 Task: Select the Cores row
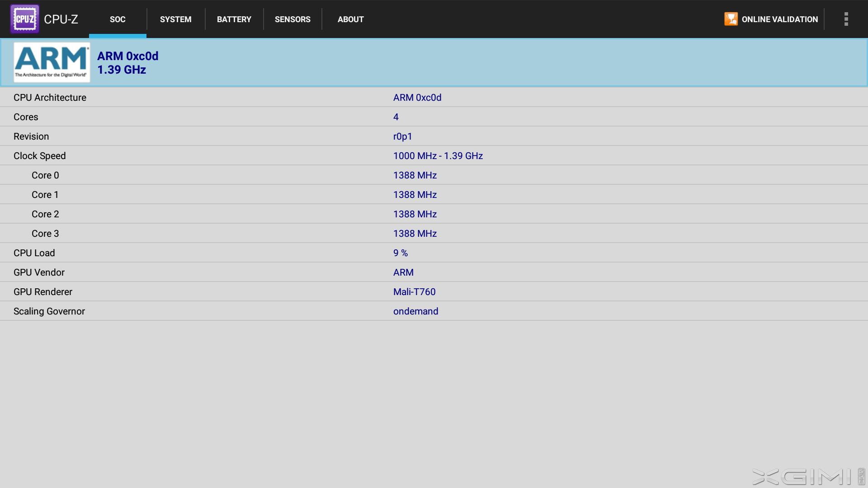pyautogui.click(x=434, y=117)
